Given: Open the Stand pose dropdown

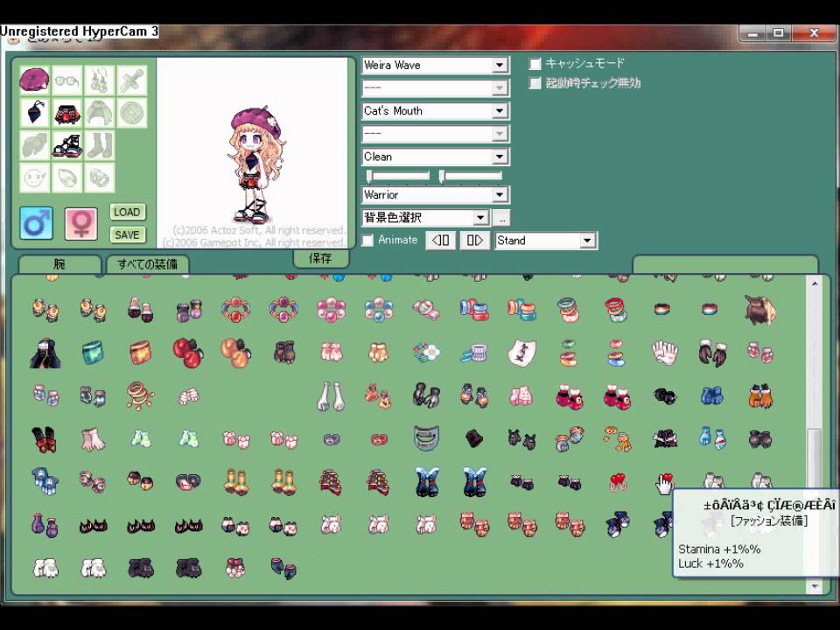Looking at the screenshot, I should [x=587, y=241].
